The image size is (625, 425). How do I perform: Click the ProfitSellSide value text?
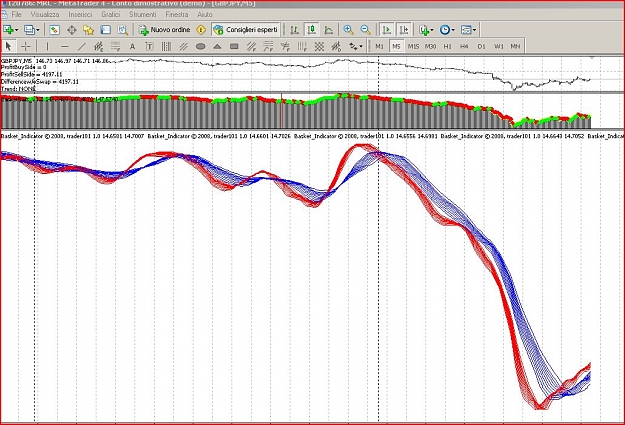click(x=31, y=75)
